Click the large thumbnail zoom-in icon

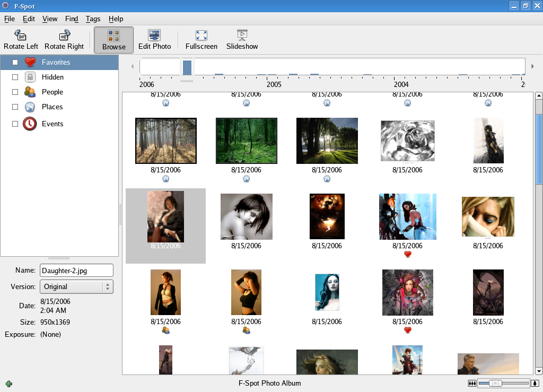(535, 384)
